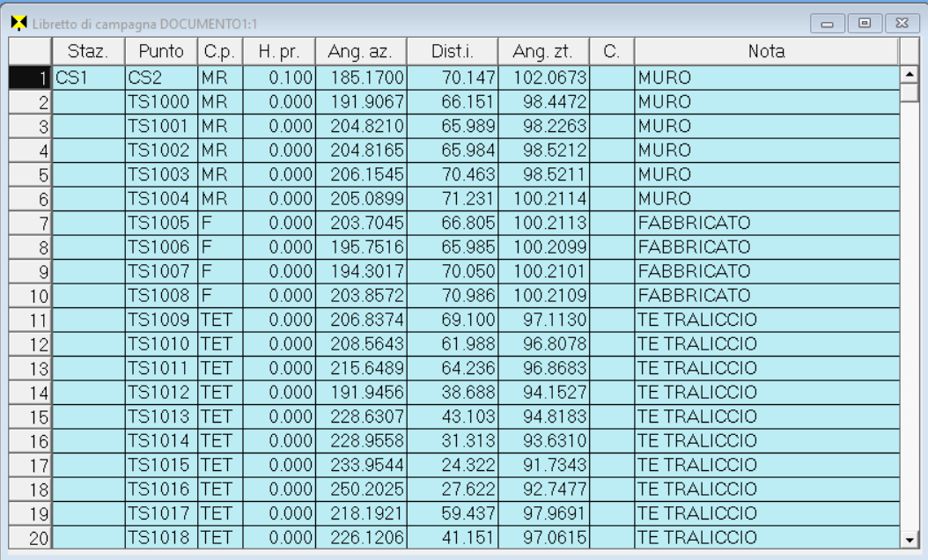Viewport: 928px width, 560px height.
Task: Click the scrollbar down arrow
Action: (x=910, y=538)
